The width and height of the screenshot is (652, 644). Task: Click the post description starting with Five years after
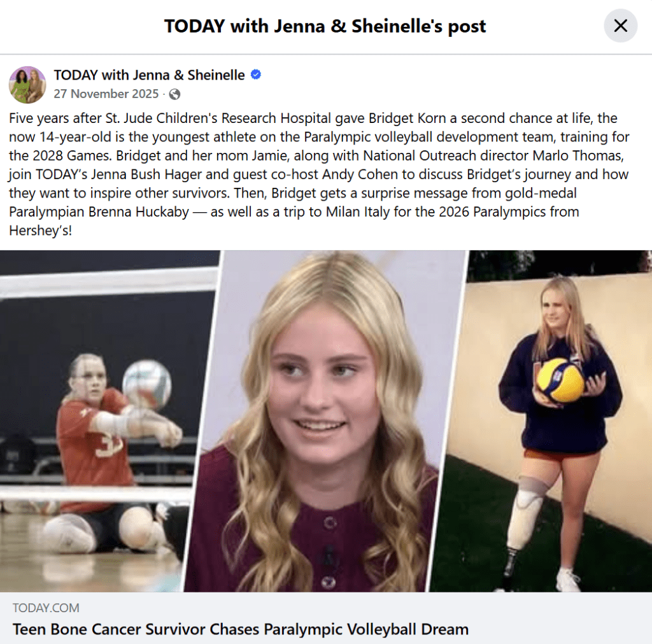320,174
